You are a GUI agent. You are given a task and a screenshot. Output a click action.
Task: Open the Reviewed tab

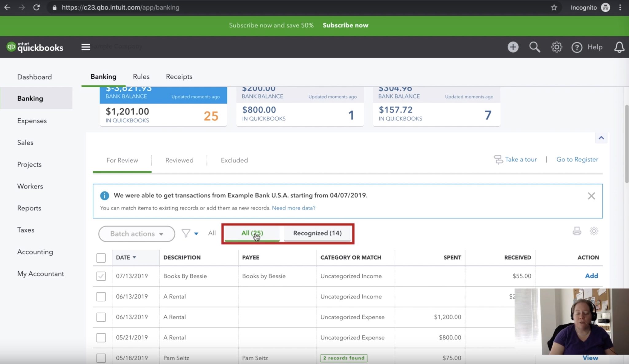point(179,160)
